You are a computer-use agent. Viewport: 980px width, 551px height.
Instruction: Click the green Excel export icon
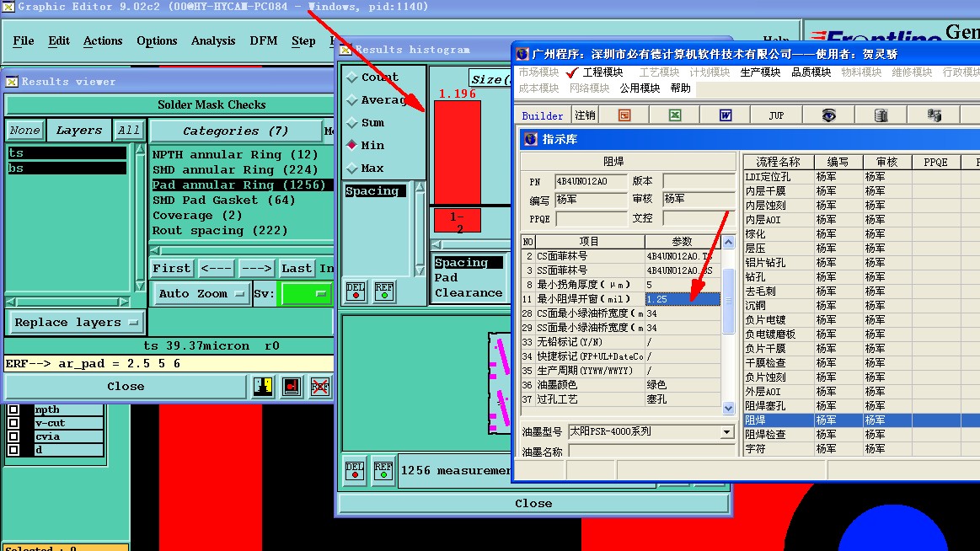(675, 115)
